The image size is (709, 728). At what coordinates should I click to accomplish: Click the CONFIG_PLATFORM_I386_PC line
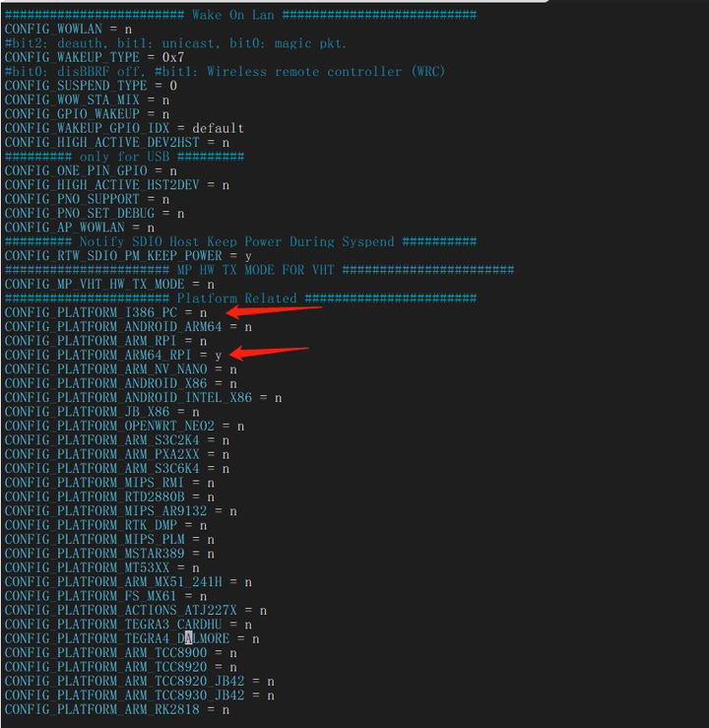pyautogui.click(x=105, y=312)
